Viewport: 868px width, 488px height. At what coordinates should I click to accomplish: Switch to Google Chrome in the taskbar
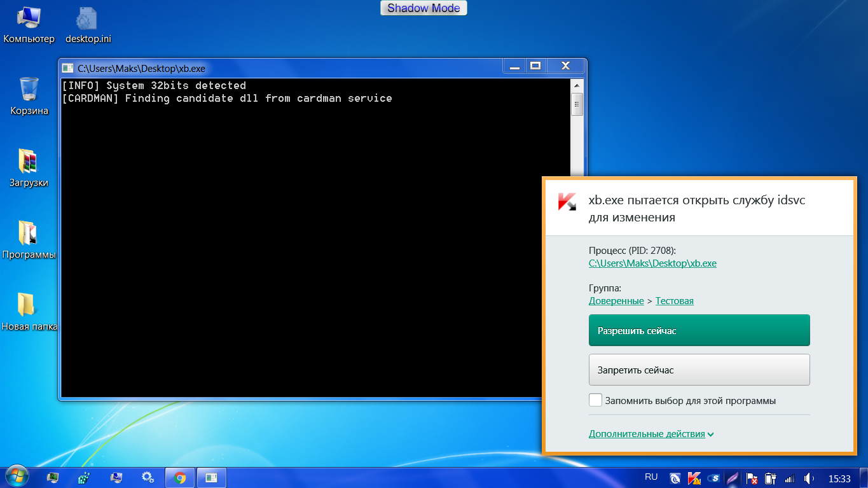click(180, 477)
